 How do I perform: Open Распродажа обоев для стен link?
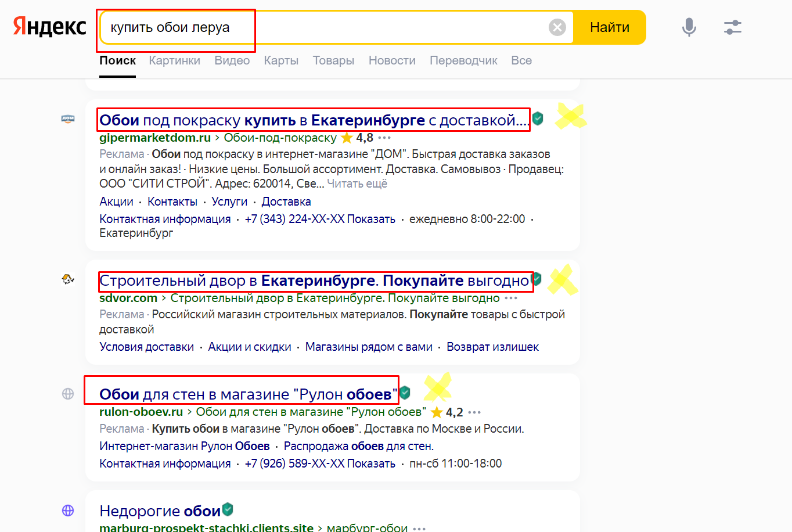pyautogui.click(x=359, y=446)
